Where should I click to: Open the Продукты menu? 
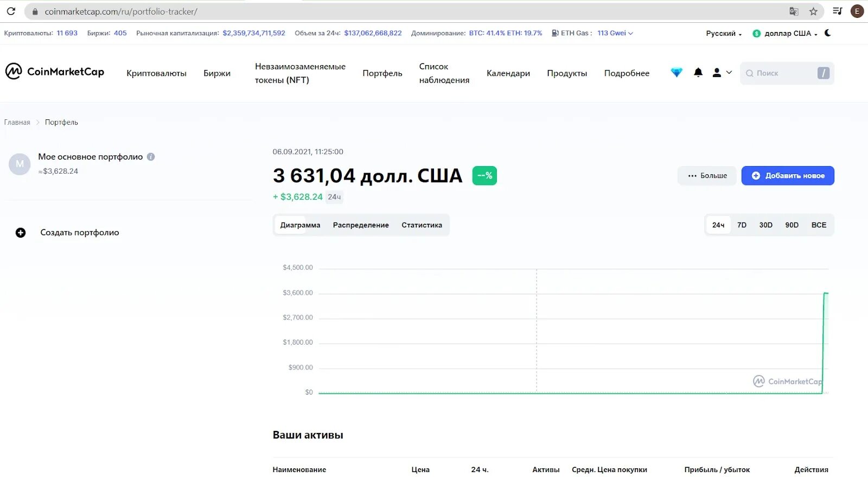pos(567,73)
